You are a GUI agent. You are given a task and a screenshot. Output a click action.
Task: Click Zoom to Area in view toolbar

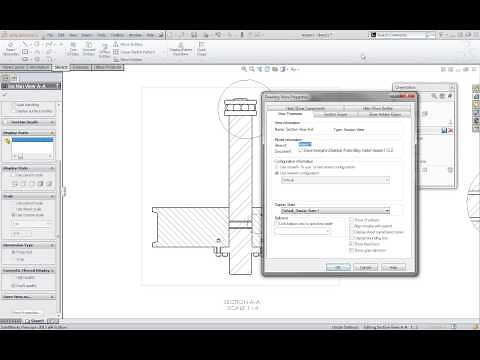pos(252,69)
